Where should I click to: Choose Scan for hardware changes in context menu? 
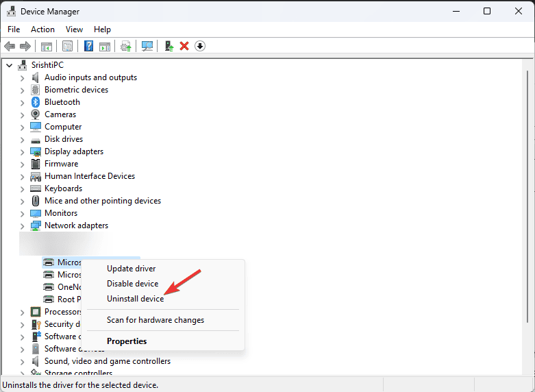pyautogui.click(x=163, y=320)
